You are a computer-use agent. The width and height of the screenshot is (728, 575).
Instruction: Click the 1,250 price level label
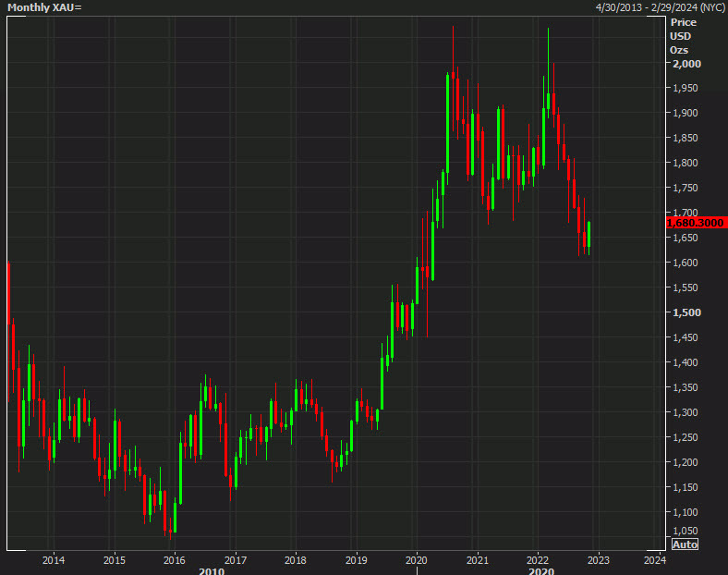[x=686, y=437]
